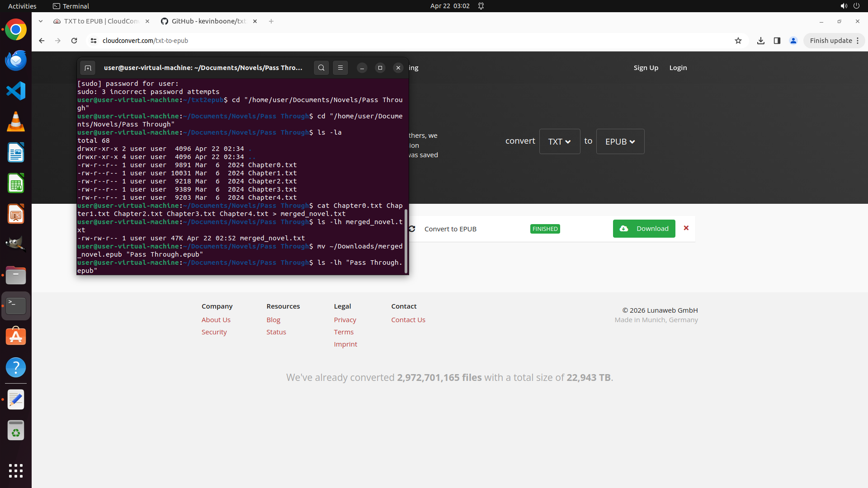Click the new terminal tab icon
Viewport: 868px width, 488px height.
click(x=88, y=68)
